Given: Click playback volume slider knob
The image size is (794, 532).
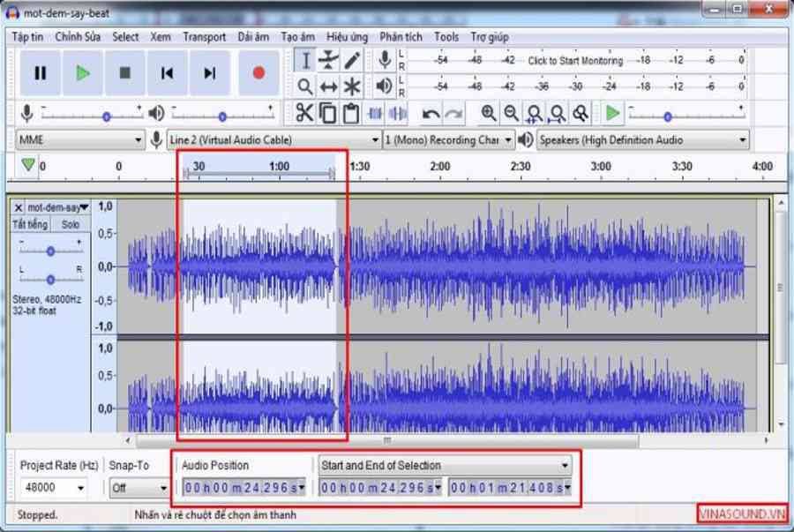Looking at the screenshot, I should point(222,117).
